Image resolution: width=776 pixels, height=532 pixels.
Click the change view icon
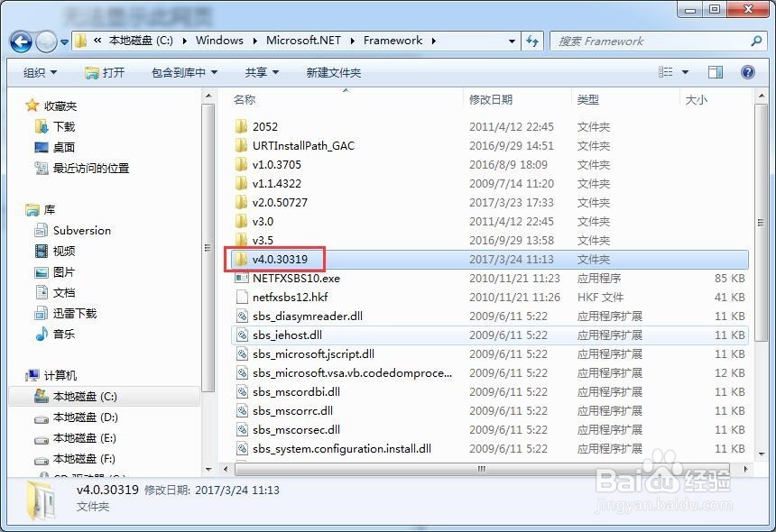pos(665,72)
